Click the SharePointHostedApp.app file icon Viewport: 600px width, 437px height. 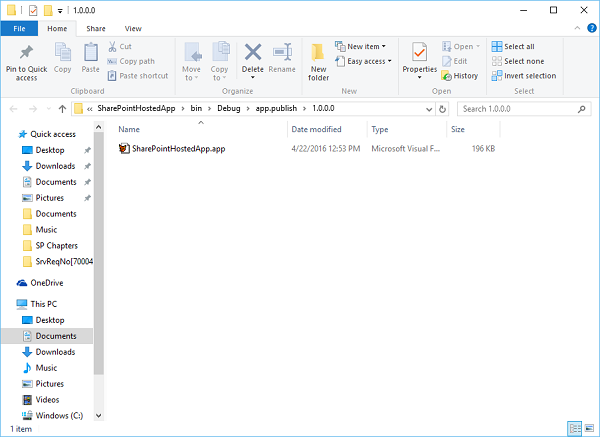(x=124, y=148)
